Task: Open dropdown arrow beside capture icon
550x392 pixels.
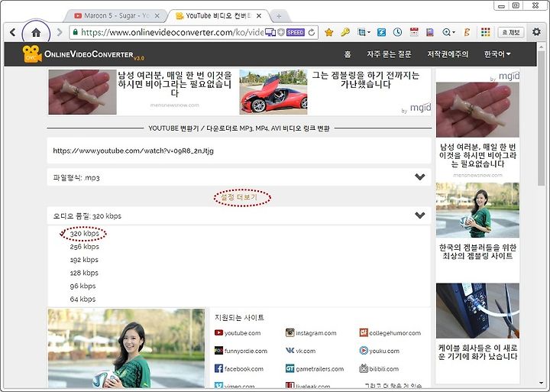Action: pos(369,33)
